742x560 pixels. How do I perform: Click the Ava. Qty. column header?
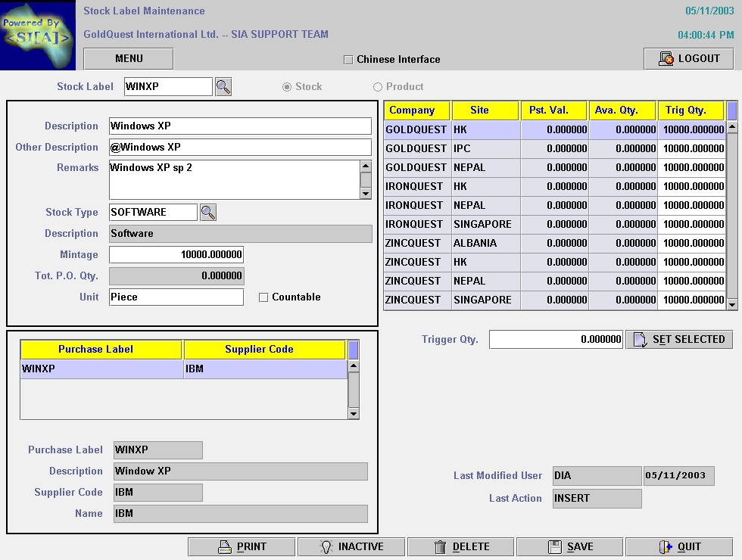point(622,110)
